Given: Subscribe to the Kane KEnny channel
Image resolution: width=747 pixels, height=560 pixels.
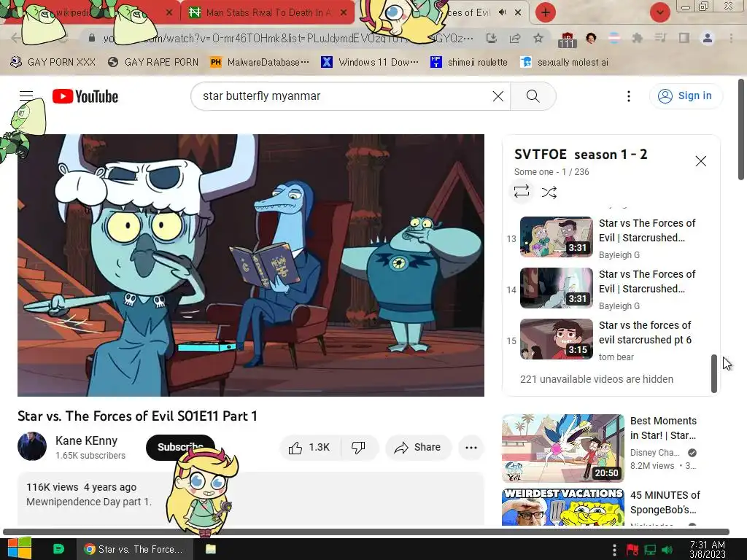Looking at the screenshot, I should click(180, 447).
